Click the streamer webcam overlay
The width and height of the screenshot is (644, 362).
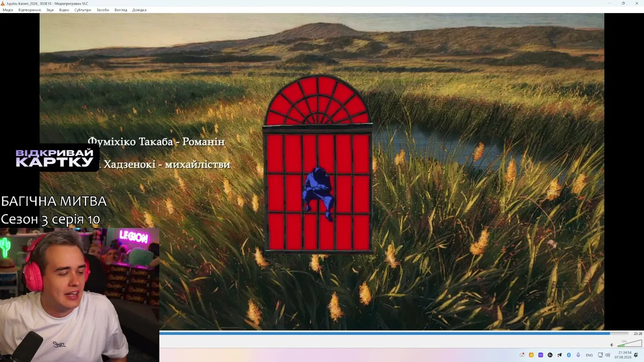[79, 295]
